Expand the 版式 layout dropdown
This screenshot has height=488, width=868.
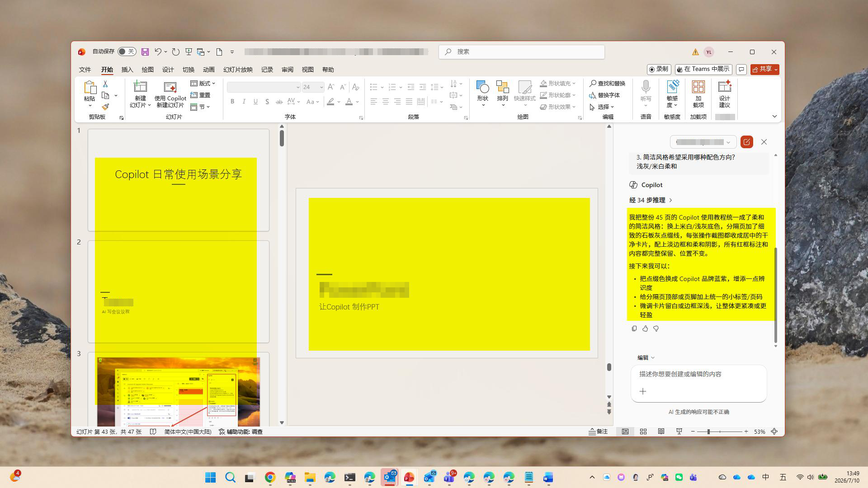[203, 84]
